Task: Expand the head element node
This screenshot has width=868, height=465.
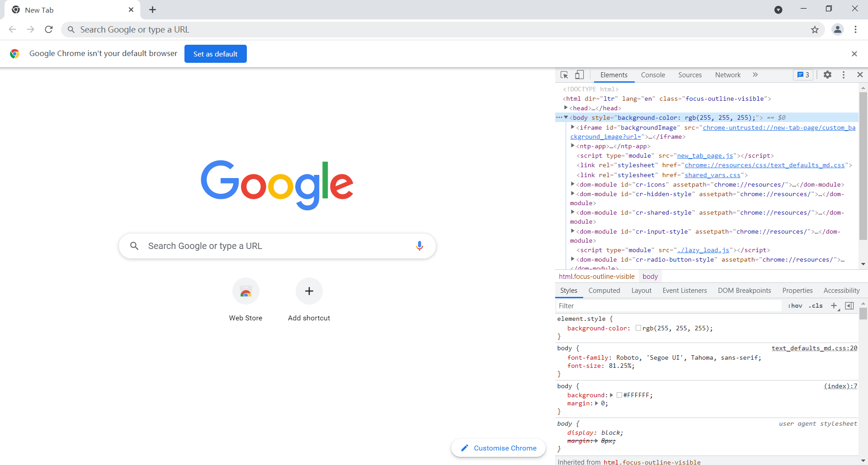Action: pos(566,108)
